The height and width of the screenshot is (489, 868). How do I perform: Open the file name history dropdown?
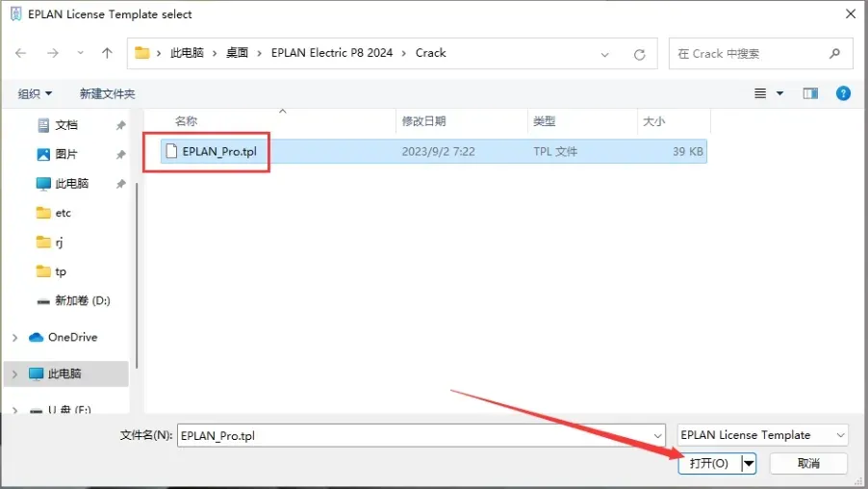[x=657, y=436]
